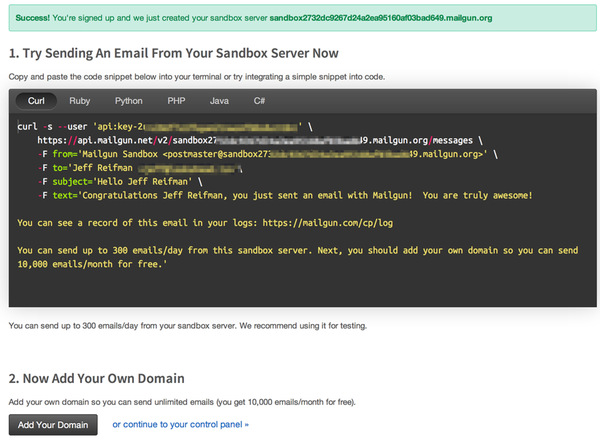
Task: Click the to='Jeff Reifman' parameter line
Action: pyautogui.click(x=140, y=168)
